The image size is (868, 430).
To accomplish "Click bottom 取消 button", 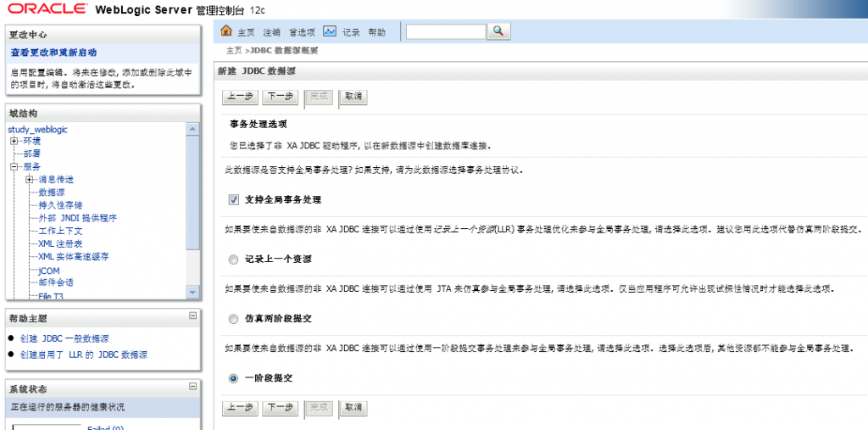I will (x=353, y=408).
